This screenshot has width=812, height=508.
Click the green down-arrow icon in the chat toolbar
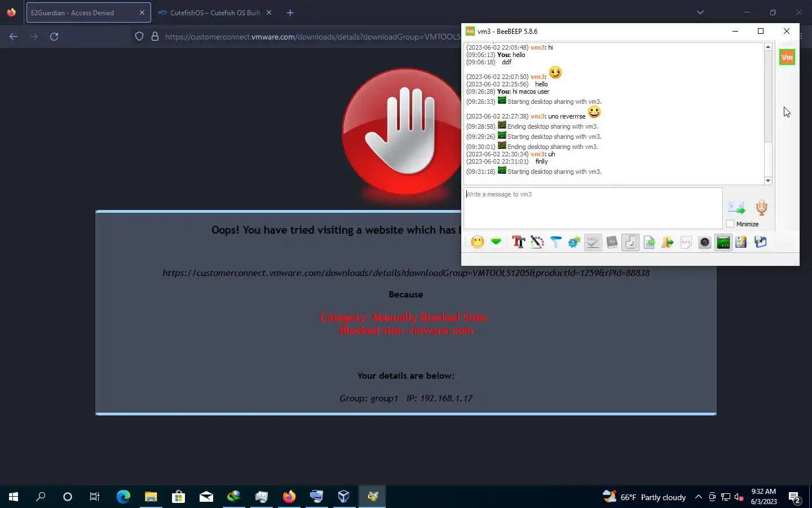pyautogui.click(x=496, y=242)
